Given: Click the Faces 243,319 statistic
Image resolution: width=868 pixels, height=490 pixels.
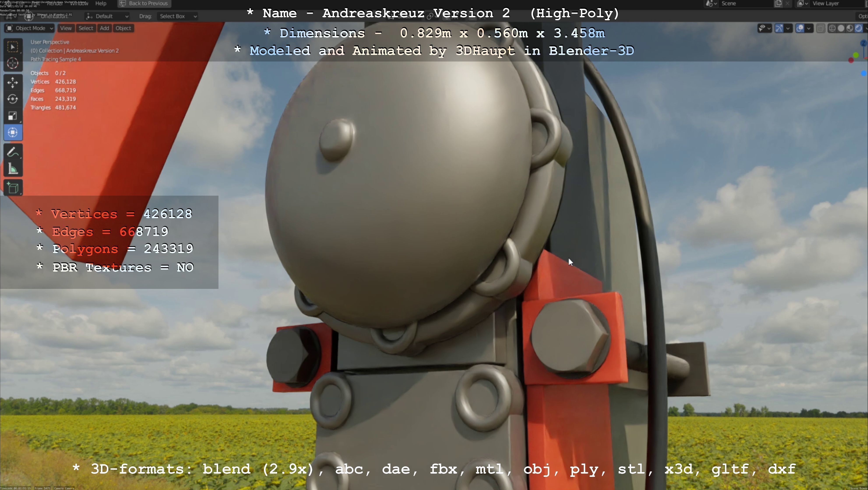Looking at the screenshot, I should coord(53,99).
